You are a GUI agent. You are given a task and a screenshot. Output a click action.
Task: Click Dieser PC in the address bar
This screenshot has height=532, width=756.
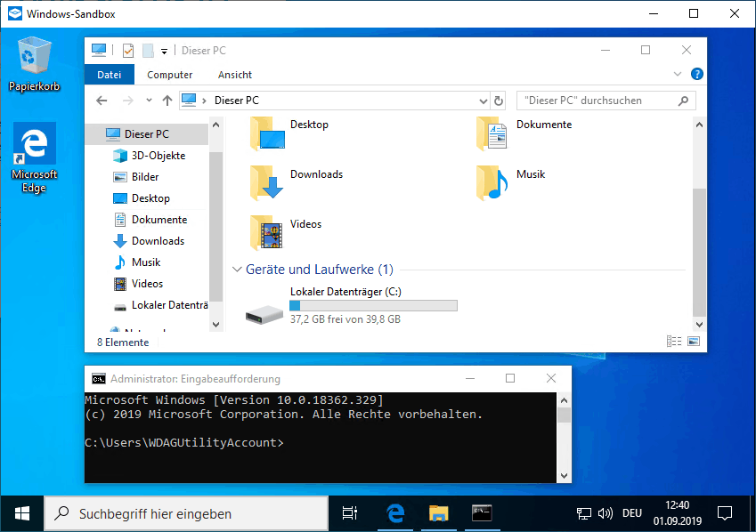[x=237, y=101]
